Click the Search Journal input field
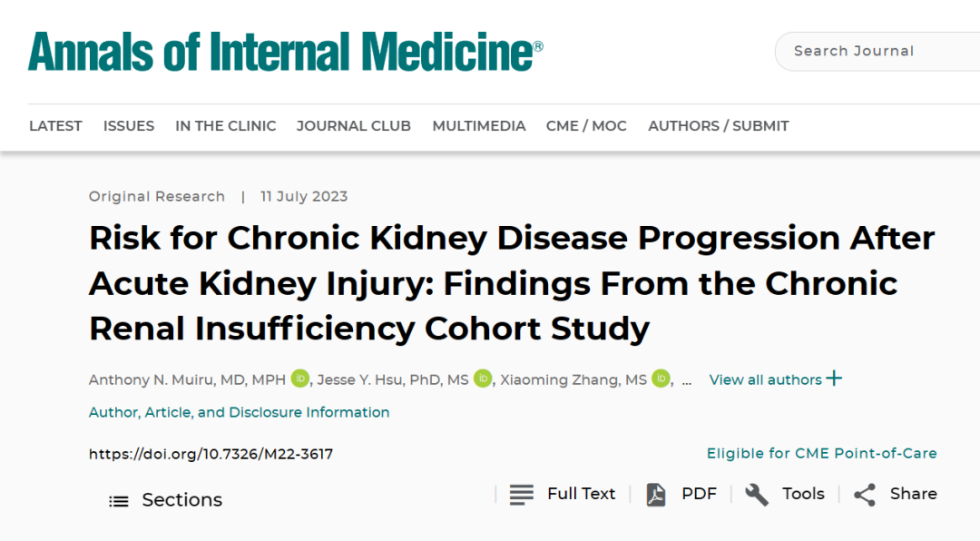The image size is (980, 541). tap(877, 51)
